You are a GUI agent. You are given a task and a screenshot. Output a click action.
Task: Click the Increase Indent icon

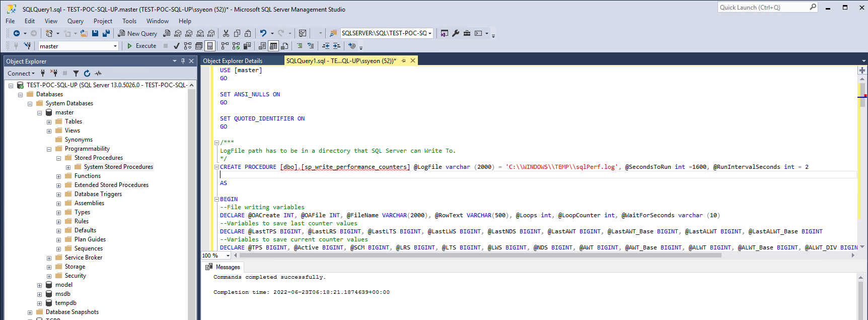[x=337, y=46]
